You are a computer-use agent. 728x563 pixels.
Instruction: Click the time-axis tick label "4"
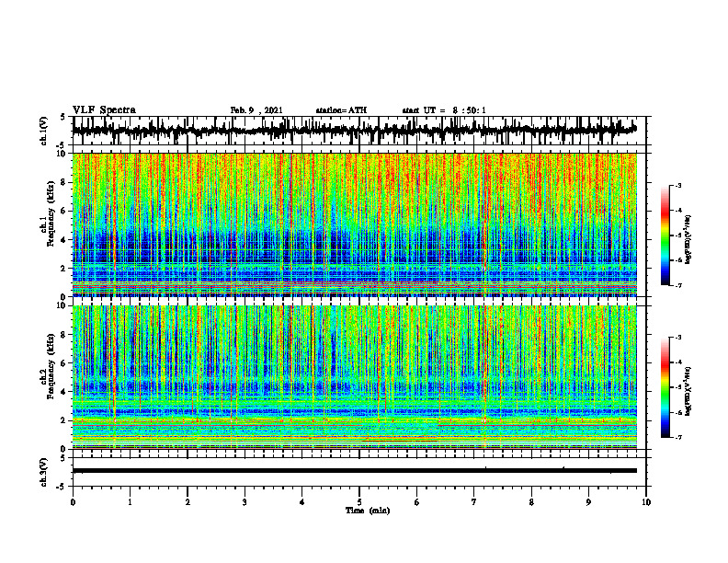point(302,502)
